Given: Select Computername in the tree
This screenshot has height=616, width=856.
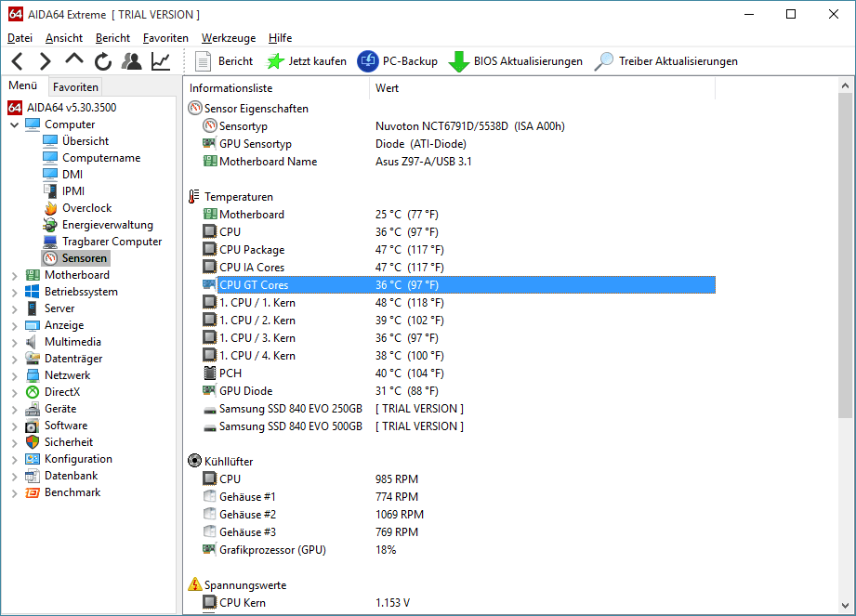Looking at the screenshot, I should [101, 158].
